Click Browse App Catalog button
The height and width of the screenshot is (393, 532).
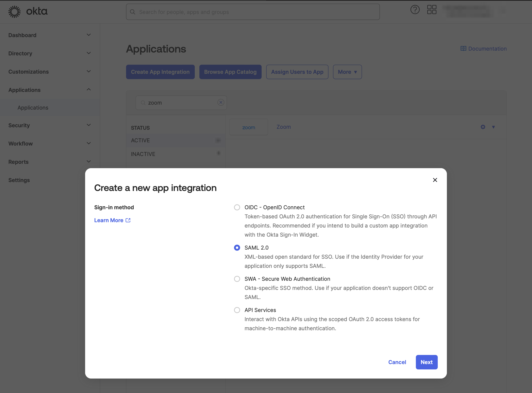230,72
